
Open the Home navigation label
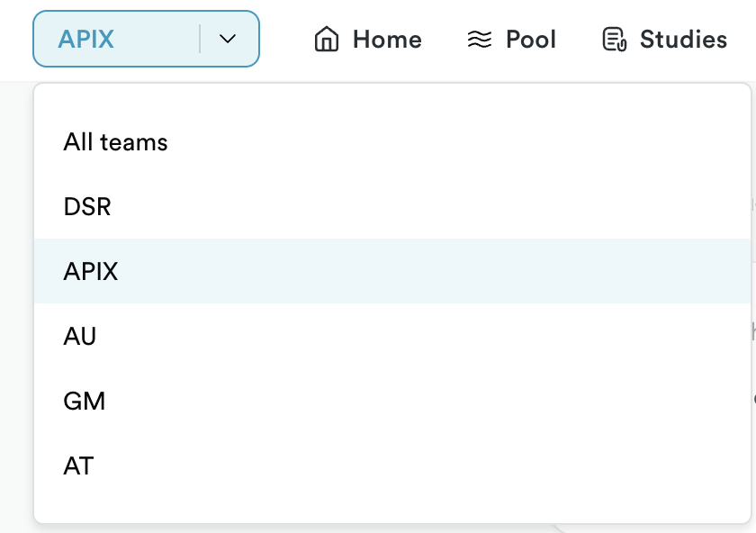(x=387, y=39)
